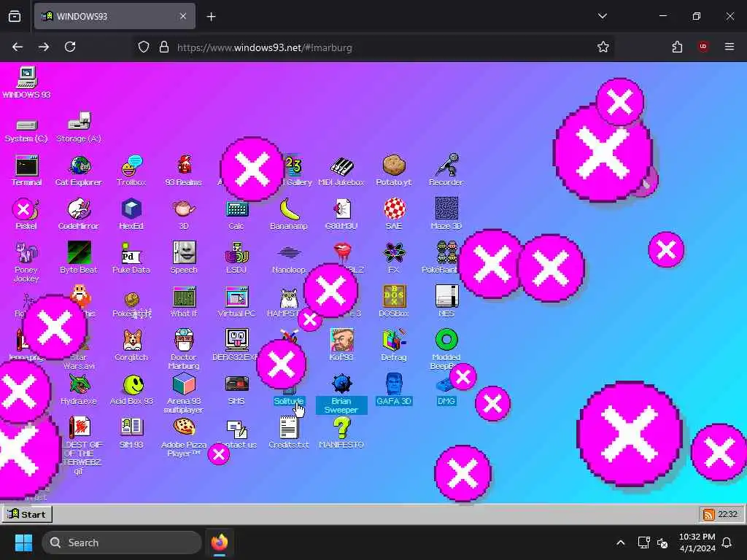
Task: Go forward with the browser arrow
Action: click(44, 47)
